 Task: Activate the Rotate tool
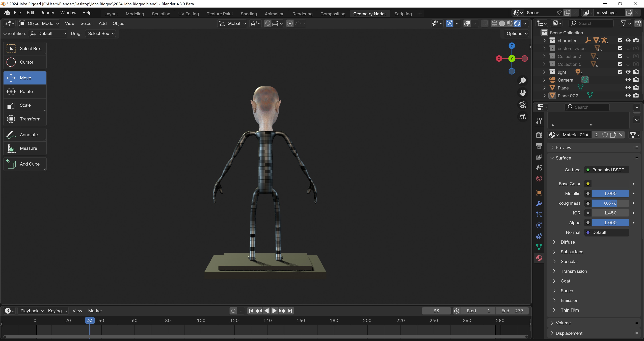[25, 91]
